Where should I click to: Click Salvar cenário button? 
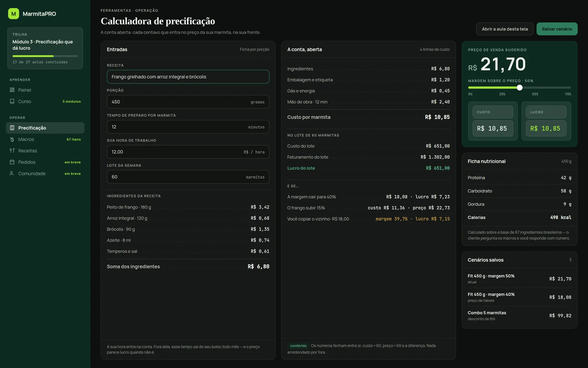tap(557, 29)
